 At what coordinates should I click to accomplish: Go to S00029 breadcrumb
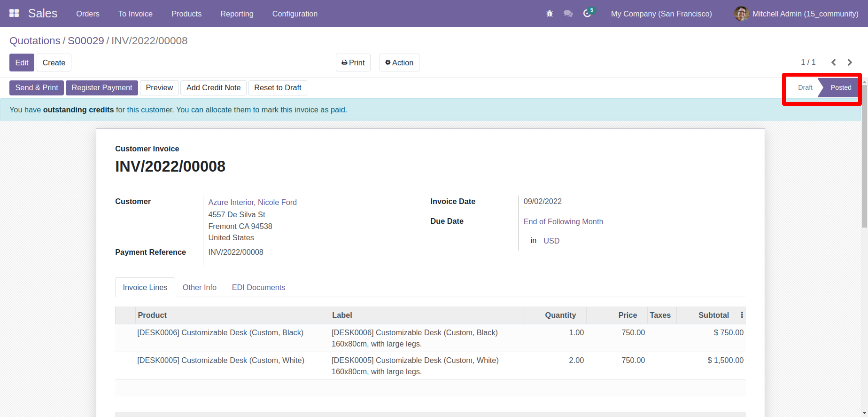coord(86,40)
